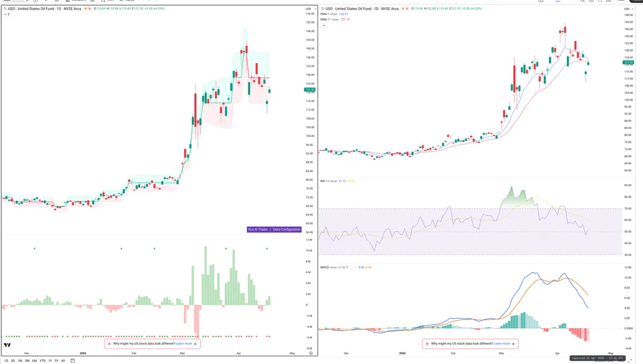Select the 1M date range

coord(20,361)
